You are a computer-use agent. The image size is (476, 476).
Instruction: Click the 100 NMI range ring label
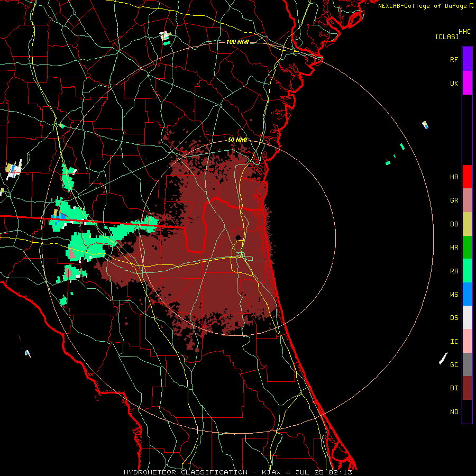coord(237,42)
